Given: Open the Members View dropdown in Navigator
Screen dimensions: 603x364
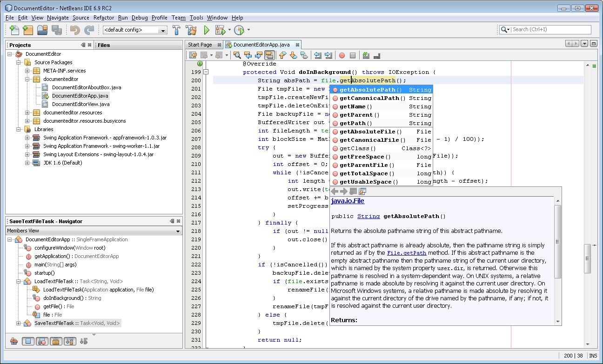Looking at the screenshot, I should click(178, 231).
